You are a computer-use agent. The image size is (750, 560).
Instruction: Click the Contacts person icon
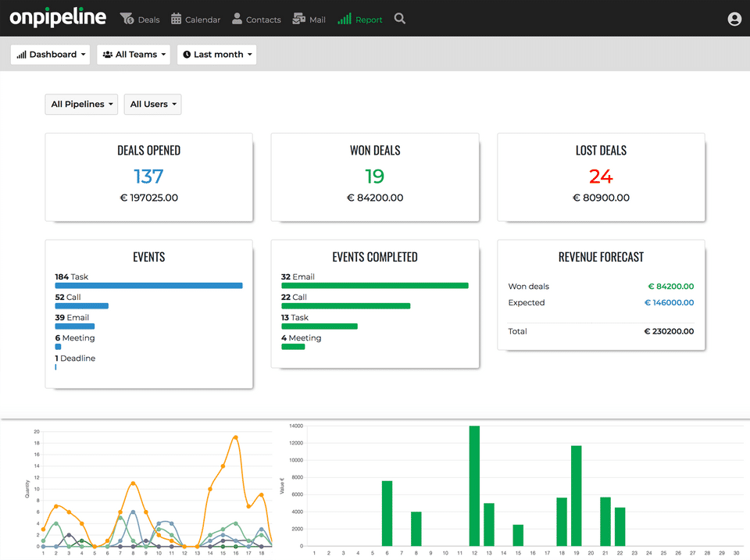[x=237, y=19]
